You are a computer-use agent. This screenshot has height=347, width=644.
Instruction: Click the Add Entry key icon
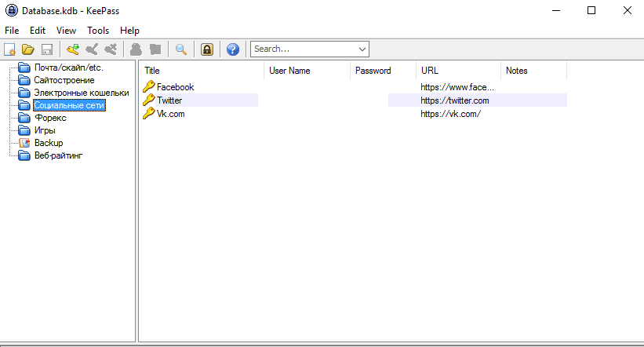click(x=73, y=49)
